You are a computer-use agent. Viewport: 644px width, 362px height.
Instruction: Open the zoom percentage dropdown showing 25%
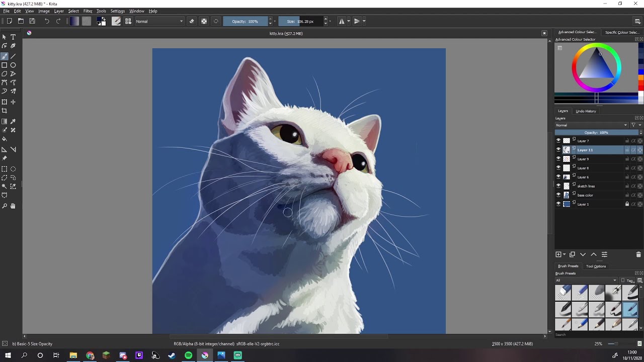(598, 344)
